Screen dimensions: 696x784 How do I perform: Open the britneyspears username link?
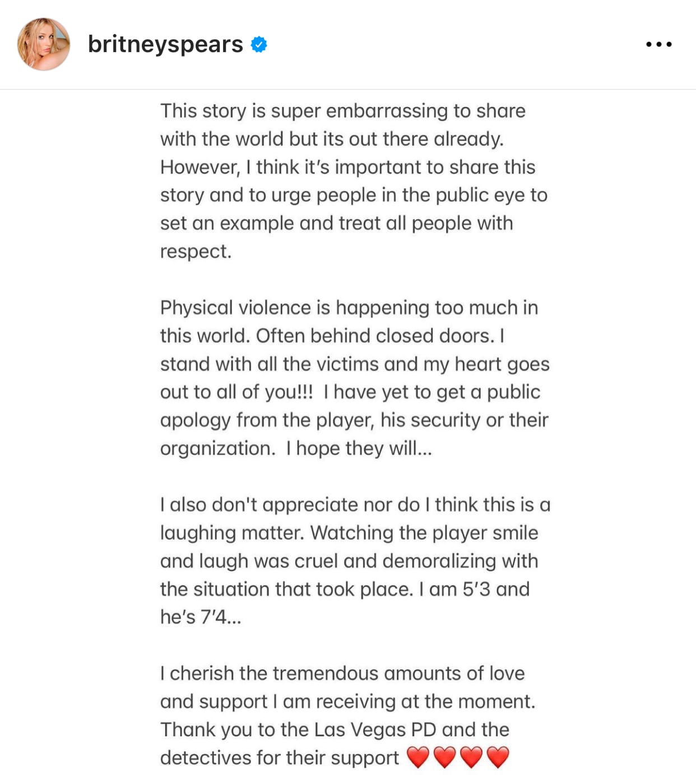coord(165,44)
